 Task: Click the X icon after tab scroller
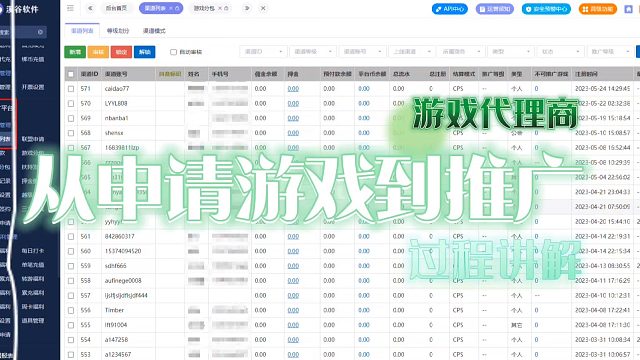tap(263, 8)
